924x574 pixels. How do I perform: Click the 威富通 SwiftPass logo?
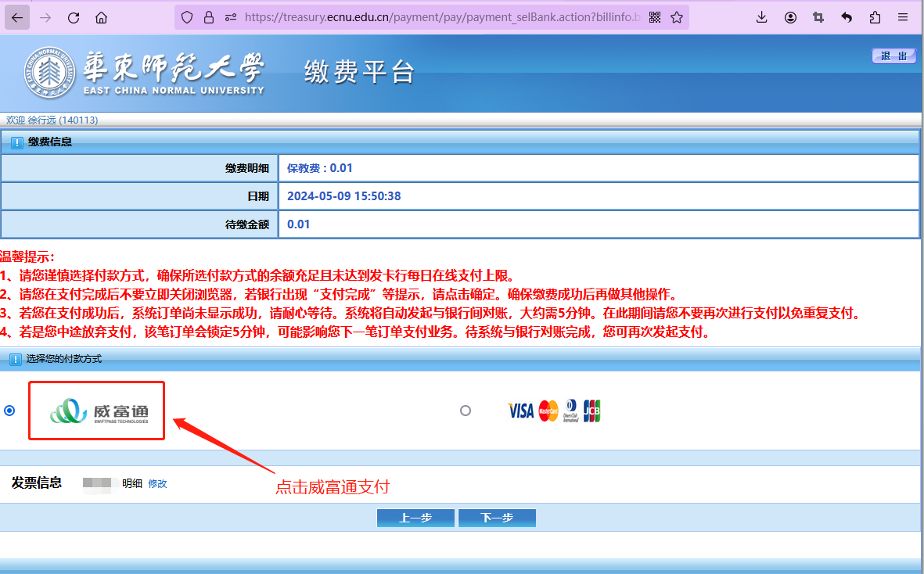(97, 411)
